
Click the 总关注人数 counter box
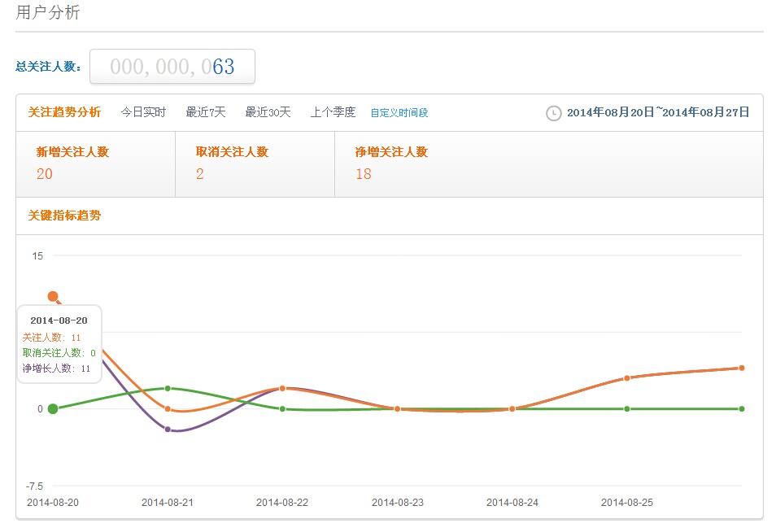coord(172,67)
